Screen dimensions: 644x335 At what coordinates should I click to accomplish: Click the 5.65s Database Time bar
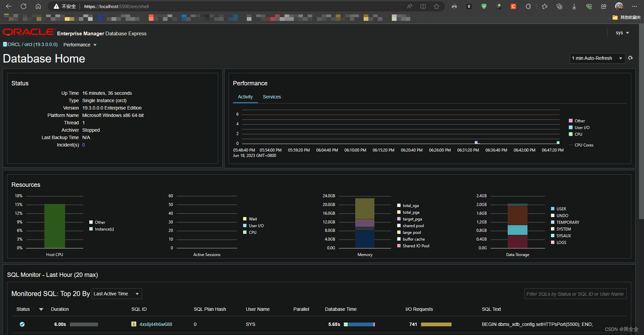tap(359, 324)
